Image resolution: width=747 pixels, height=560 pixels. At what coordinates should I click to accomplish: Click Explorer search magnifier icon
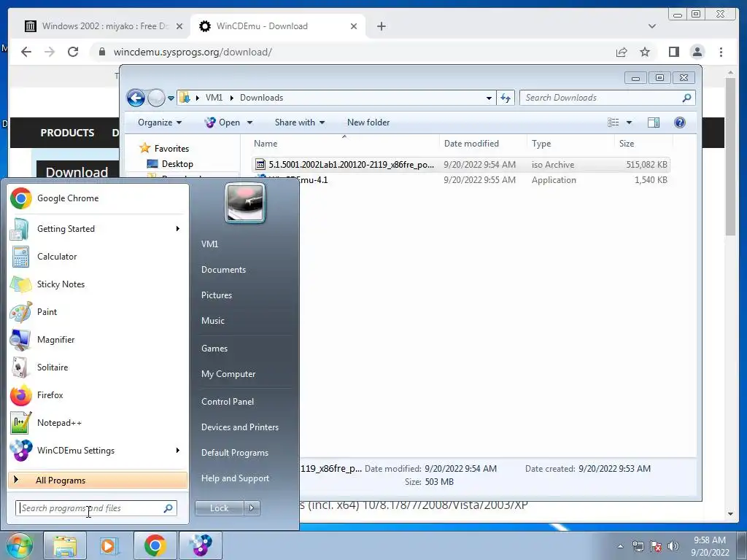point(686,98)
